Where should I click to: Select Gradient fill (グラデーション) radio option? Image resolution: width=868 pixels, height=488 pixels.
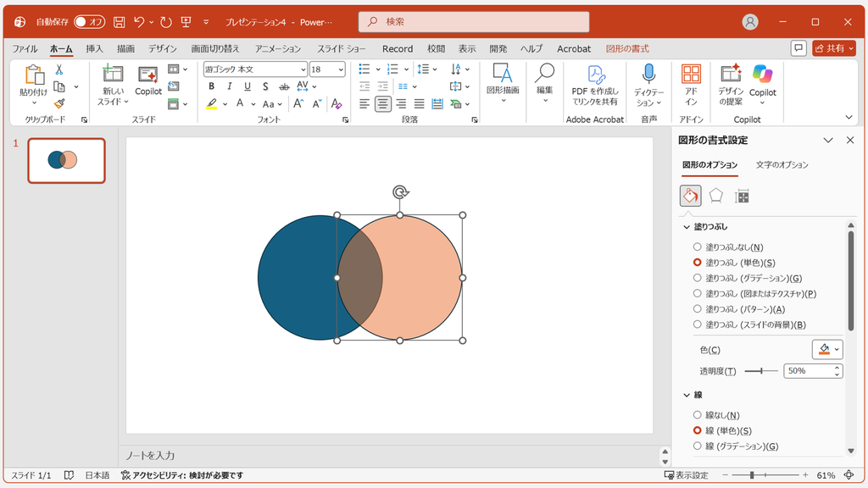tap(697, 278)
